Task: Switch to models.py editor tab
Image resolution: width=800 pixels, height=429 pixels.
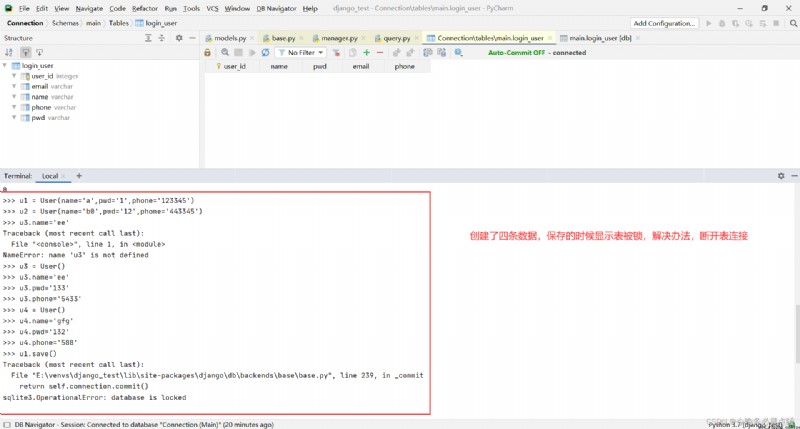Action: (x=230, y=38)
